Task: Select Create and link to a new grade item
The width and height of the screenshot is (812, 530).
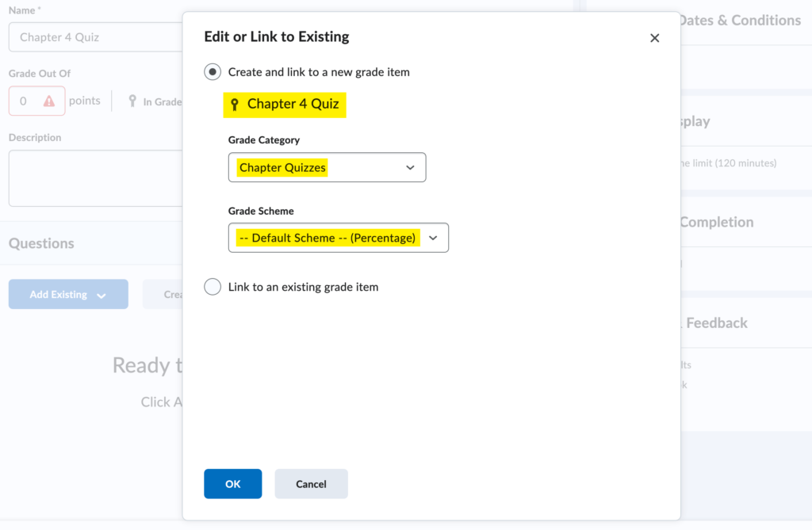Action: (x=213, y=72)
